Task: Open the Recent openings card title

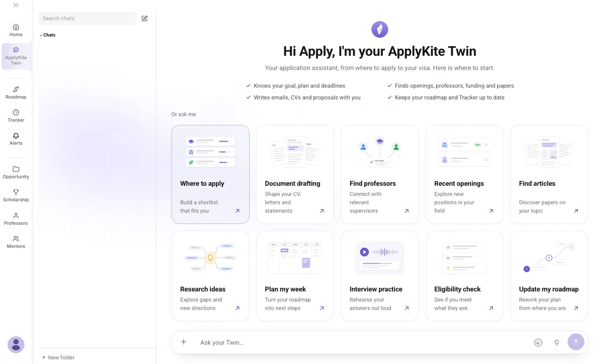Action: click(459, 184)
